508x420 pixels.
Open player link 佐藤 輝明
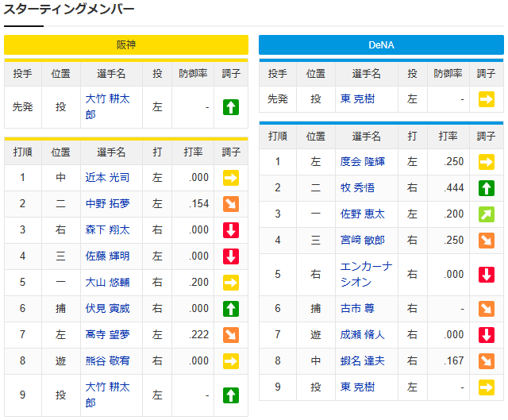click(107, 256)
